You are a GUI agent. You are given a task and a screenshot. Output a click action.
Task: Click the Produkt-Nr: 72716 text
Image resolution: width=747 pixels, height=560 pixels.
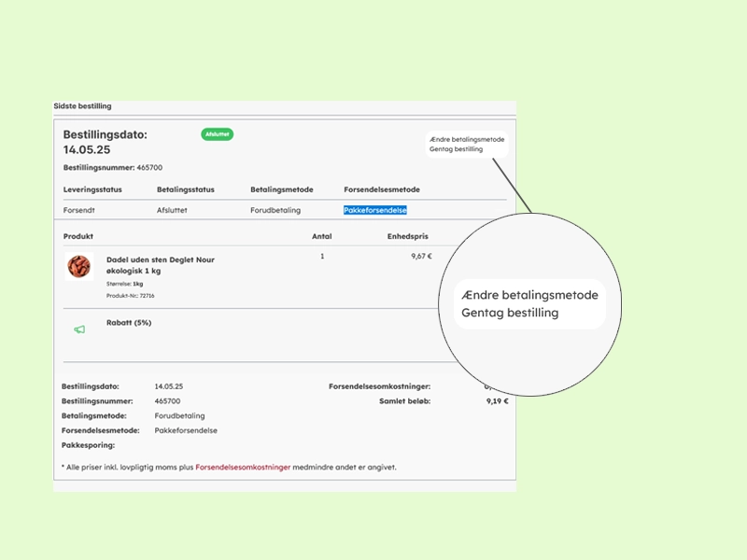click(131, 295)
